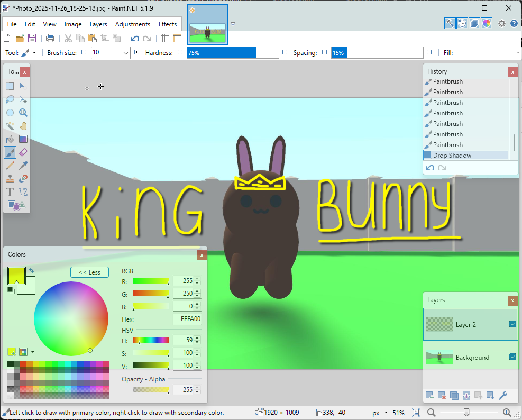Toggle pixel grid in toolbar
The image size is (522, 420).
164,38
